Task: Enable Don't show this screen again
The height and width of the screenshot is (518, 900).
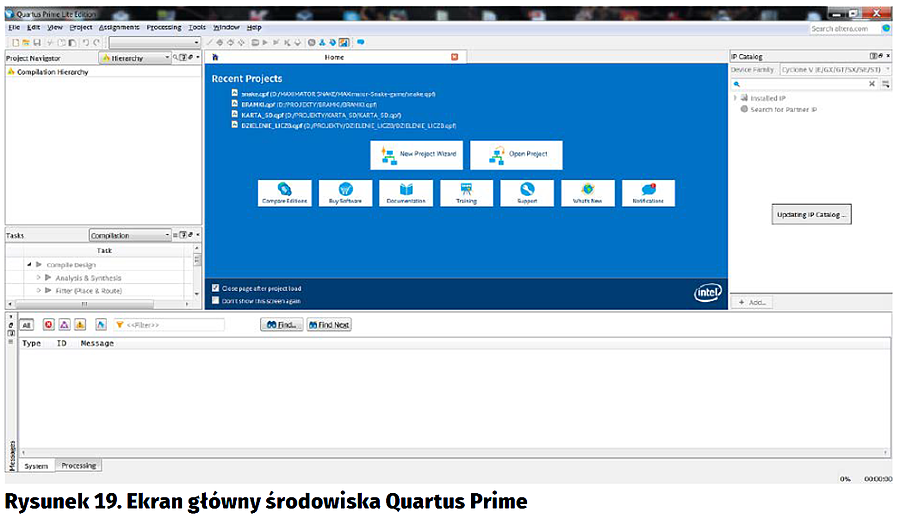Action: [x=215, y=300]
